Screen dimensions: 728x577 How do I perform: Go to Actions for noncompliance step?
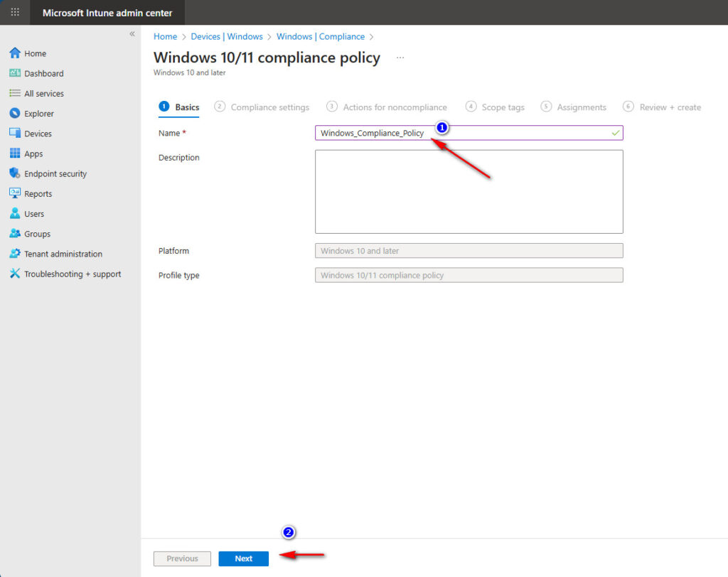point(395,107)
